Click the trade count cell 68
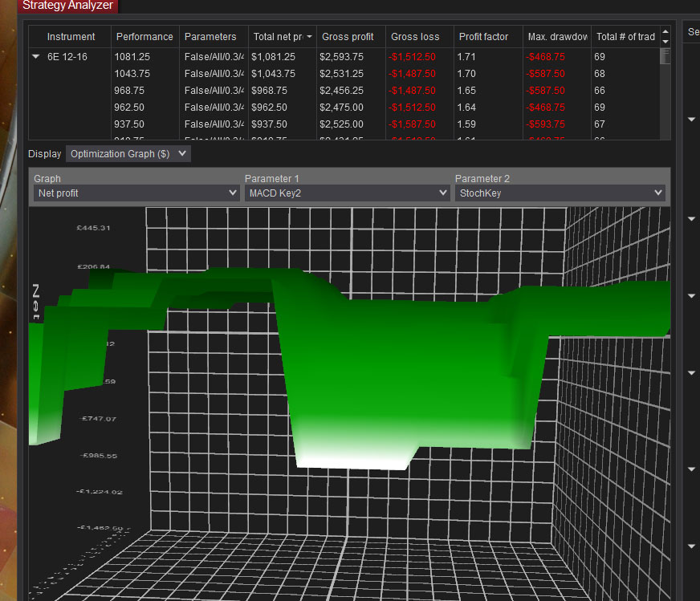The width and height of the screenshot is (700, 601). point(600,74)
